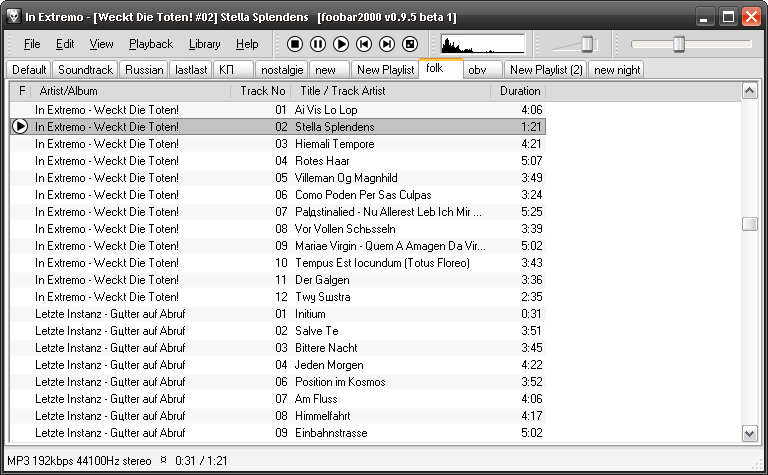This screenshot has width=768, height=475.
Task: Switch to the Russian playlist tab
Action: coord(144,70)
